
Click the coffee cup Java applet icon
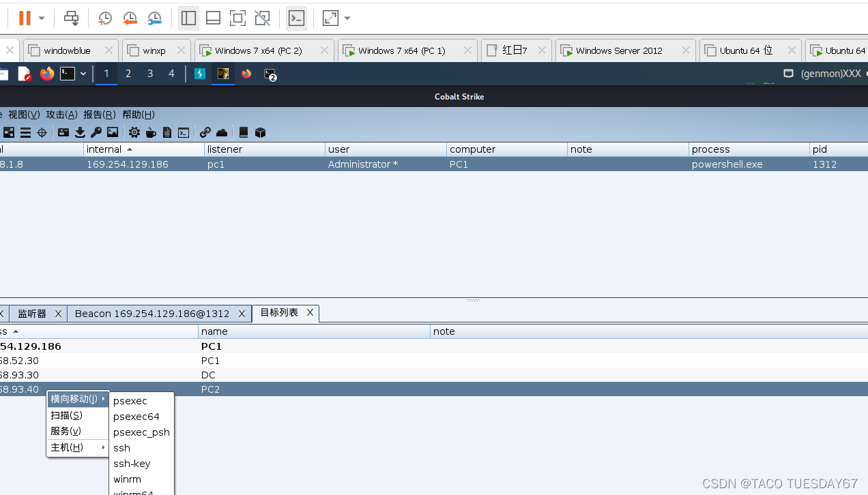[x=151, y=132]
